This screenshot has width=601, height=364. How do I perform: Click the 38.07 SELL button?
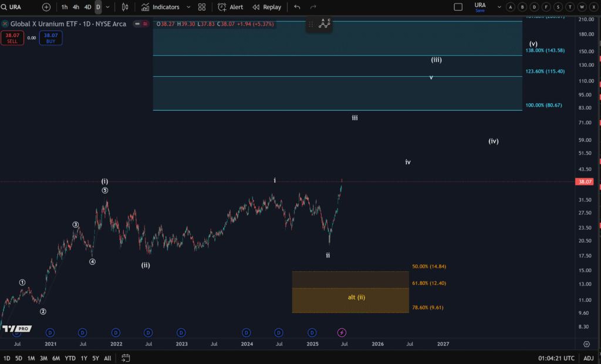[x=12, y=38]
